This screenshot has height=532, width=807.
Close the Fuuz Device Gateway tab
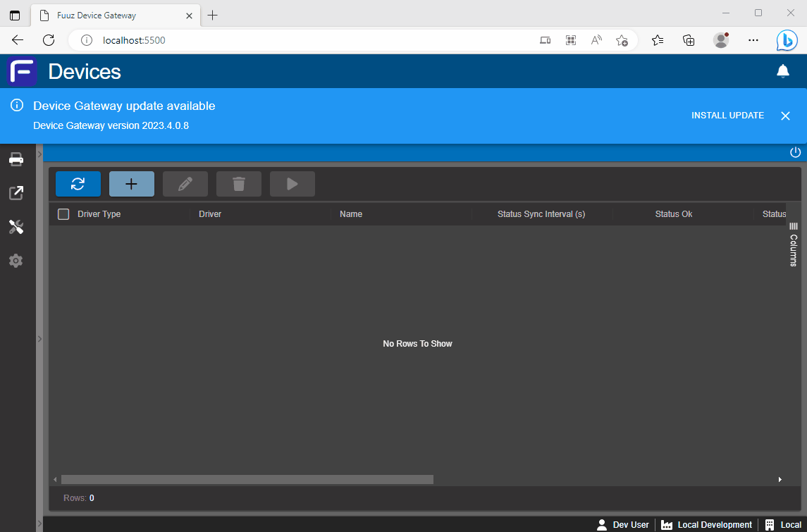click(x=189, y=16)
